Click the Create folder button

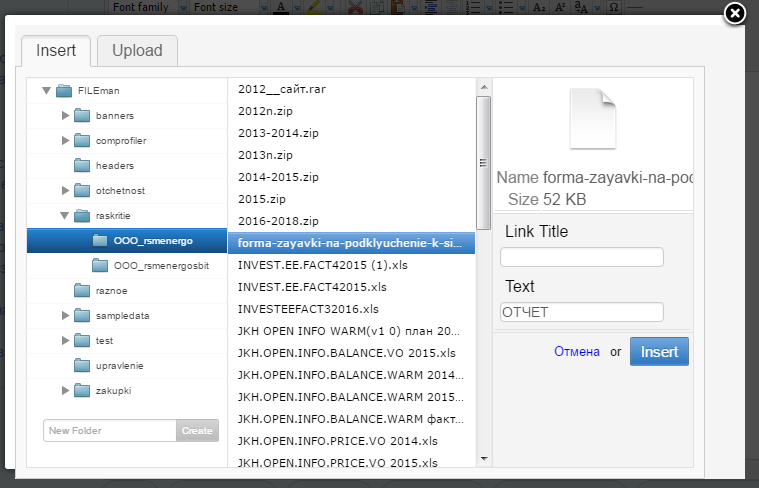coord(197,430)
